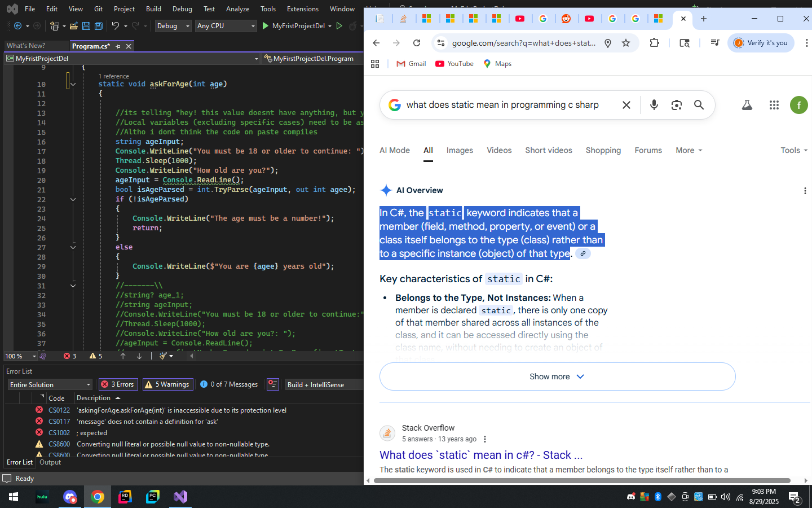Image resolution: width=812 pixels, height=508 pixels.
Task: Click the Google voice search microphone
Action: point(654,105)
